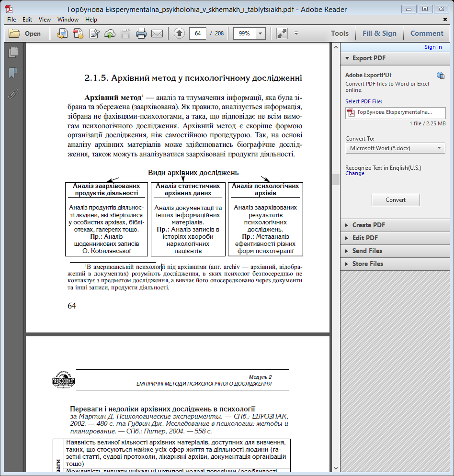Click box header 'Аналіз статистичних архівних даних'
The image size is (454, 476).
click(x=188, y=189)
